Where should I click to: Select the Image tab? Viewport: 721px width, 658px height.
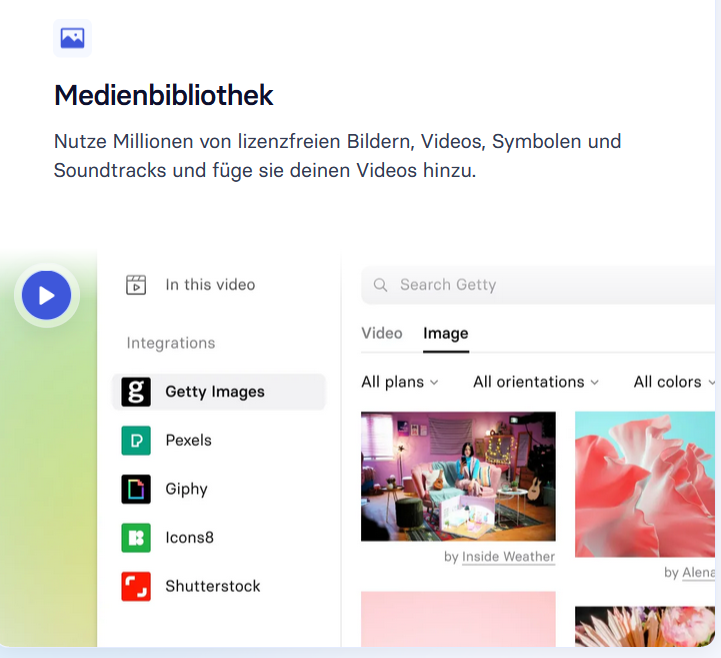[445, 333]
